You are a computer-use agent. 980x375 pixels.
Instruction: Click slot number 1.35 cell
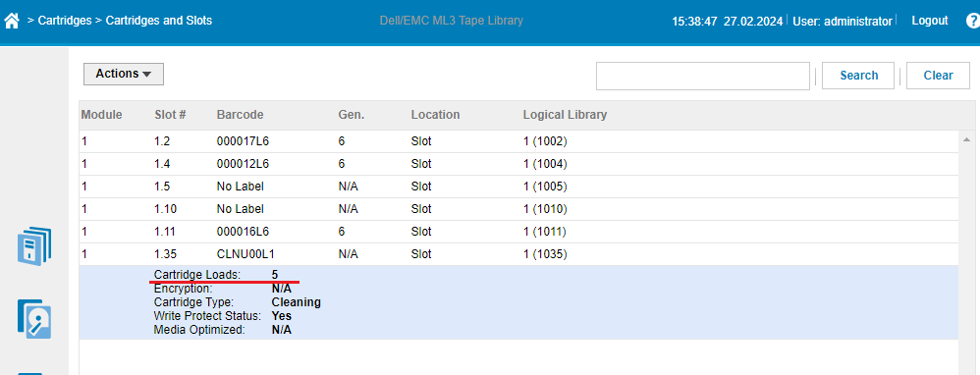tap(165, 254)
